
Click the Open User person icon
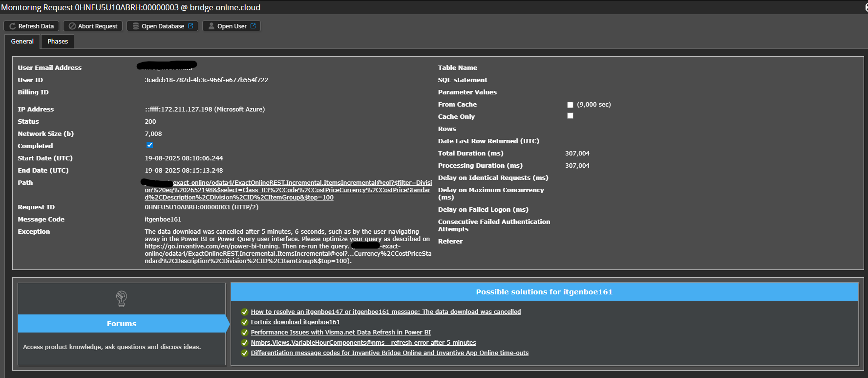point(212,26)
